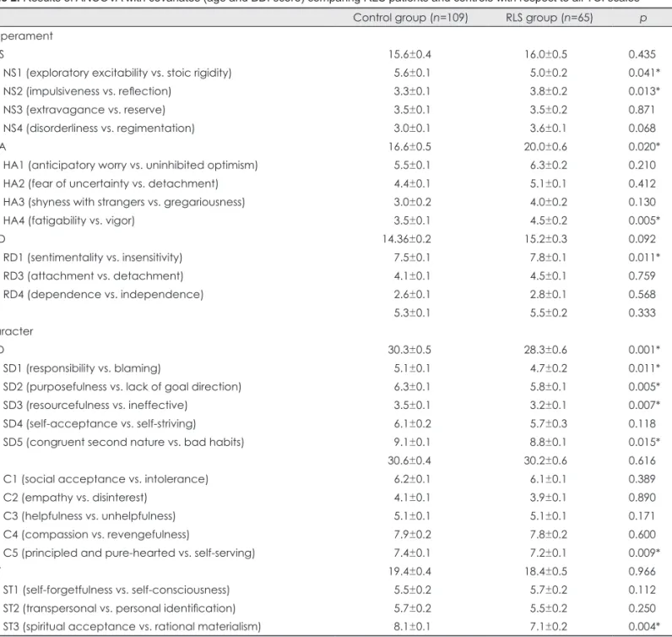Click the p-value '0.759' in RD3 row

coord(642,275)
